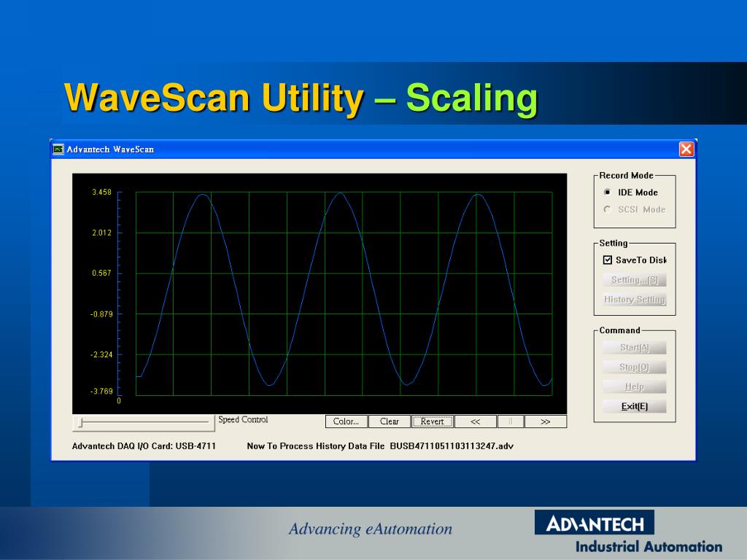Click the History Setting button
The height and width of the screenshot is (560, 747).
tap(635, 300)
